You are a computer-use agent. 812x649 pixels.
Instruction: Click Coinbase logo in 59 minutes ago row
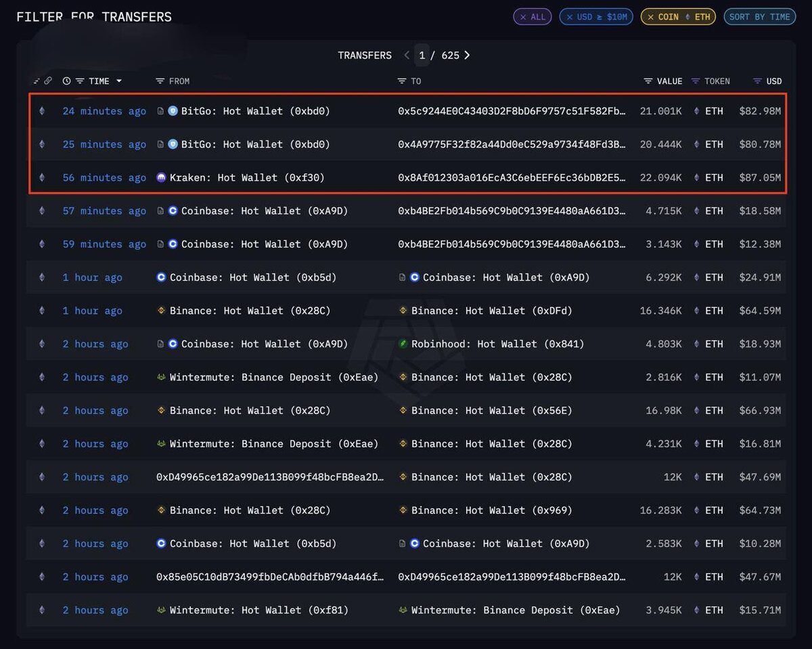click(x=173, y=244)
